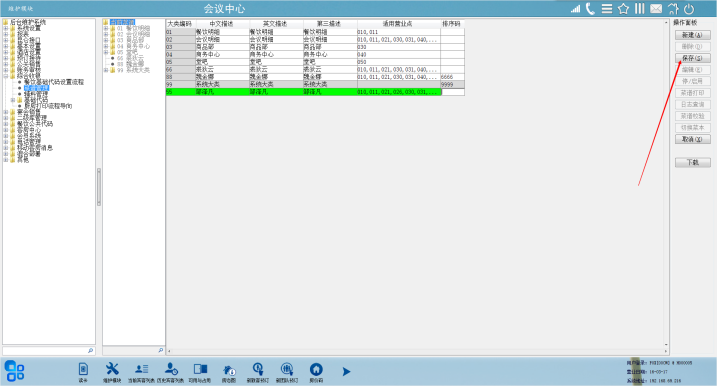Click the 保存(S) save button
This screenshot has width=718, height=386.
click(x=692, y=58)
